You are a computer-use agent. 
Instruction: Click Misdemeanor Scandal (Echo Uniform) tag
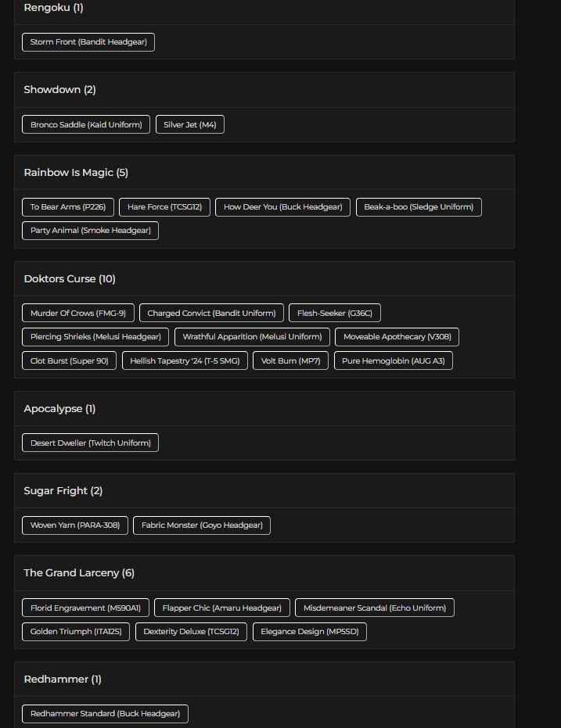click(375, 608)
